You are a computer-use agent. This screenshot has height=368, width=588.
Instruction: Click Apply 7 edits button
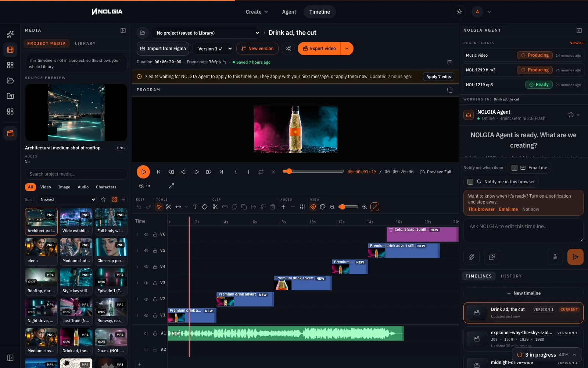point(438,77)
